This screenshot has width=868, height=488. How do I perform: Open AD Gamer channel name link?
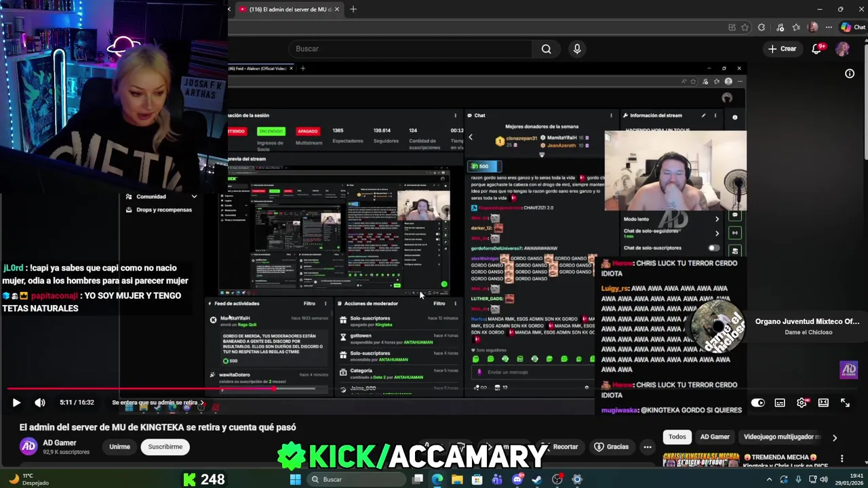click(60, 443)
